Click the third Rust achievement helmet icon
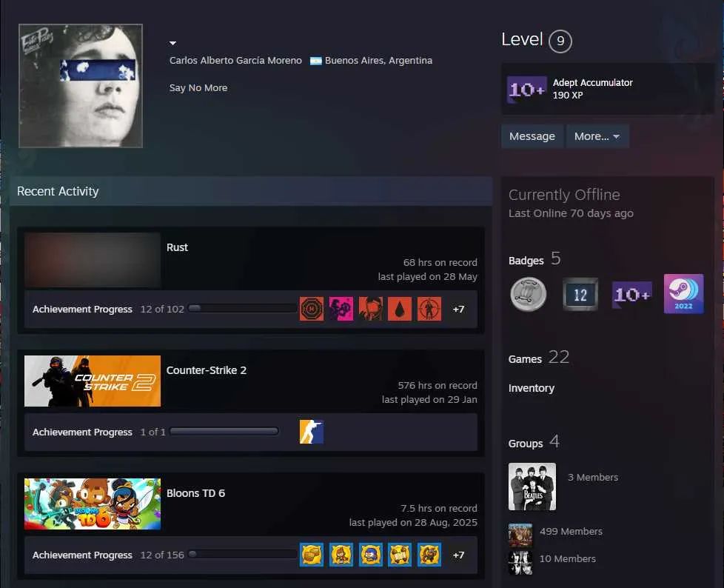This screenshot has width=724, height=588. (x=371, y=309)
